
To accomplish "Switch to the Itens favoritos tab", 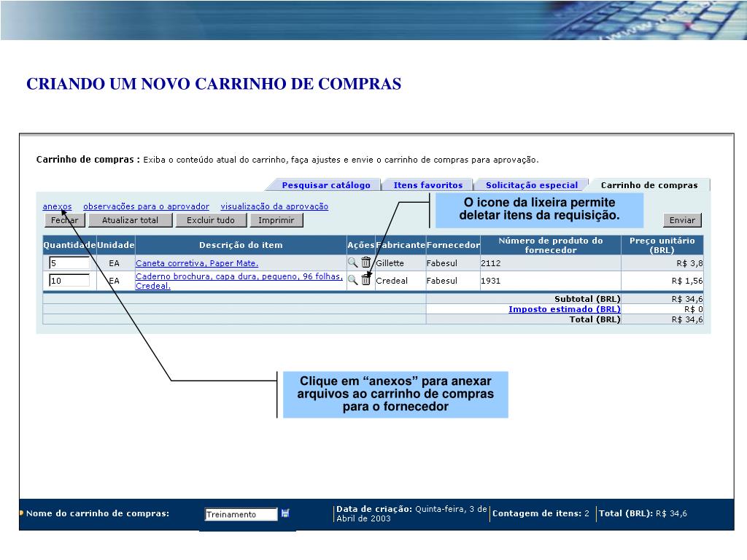I will tap(427, 185).
